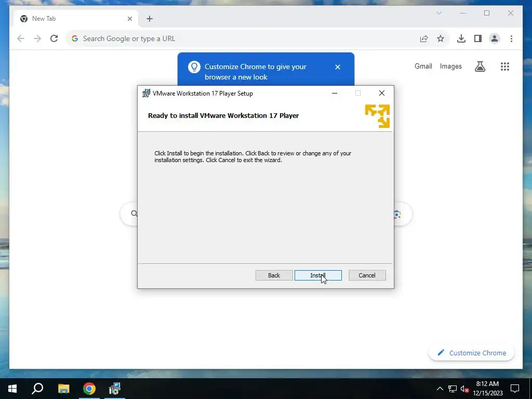Open Search Labs flask icon
Image resolution: width=532 pixels, height=399 pixels.
point(480,66)
